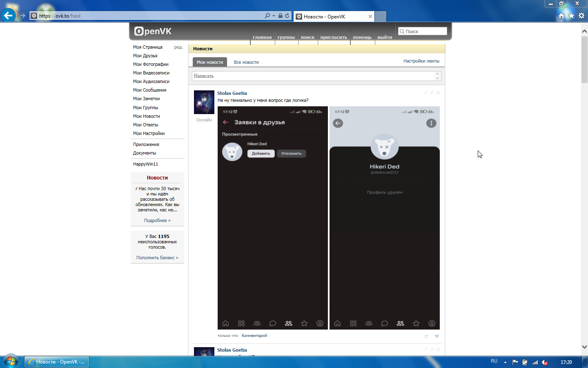Open the browser Tools gear

(581, 16)
